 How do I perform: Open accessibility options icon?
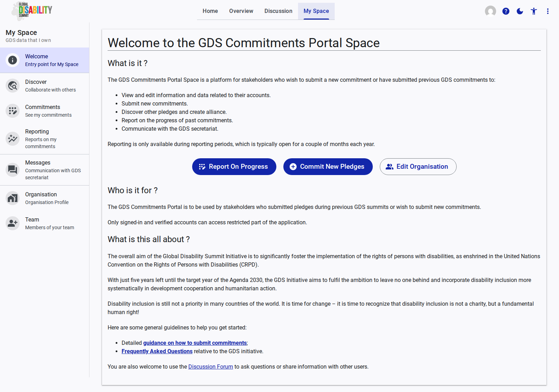coord(534,11)
